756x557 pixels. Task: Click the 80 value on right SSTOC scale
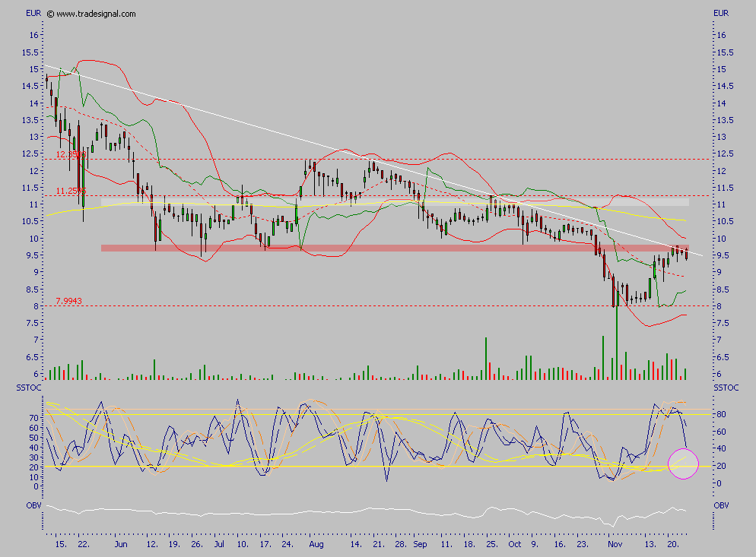pyautogui.click(x=719, y=415)
